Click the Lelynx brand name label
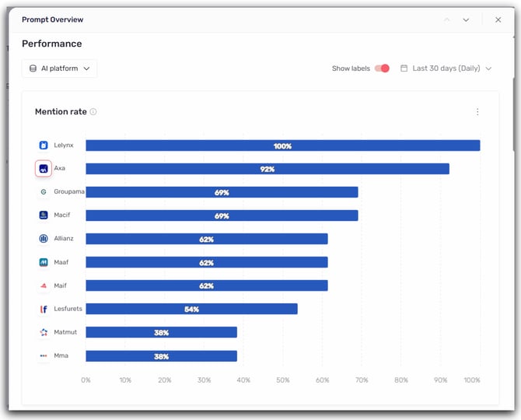 [x=64, y=145]
